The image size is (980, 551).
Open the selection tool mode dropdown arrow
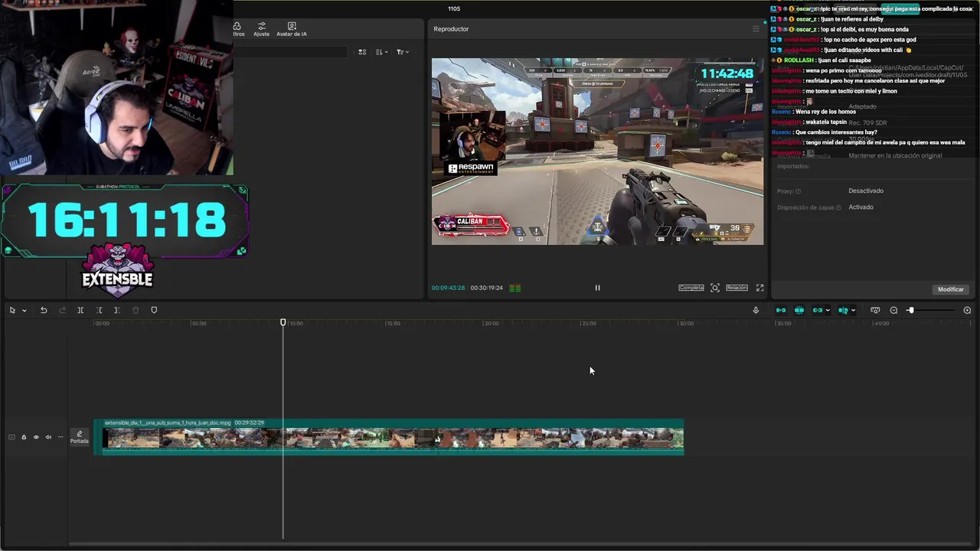[x=24, y=311]
